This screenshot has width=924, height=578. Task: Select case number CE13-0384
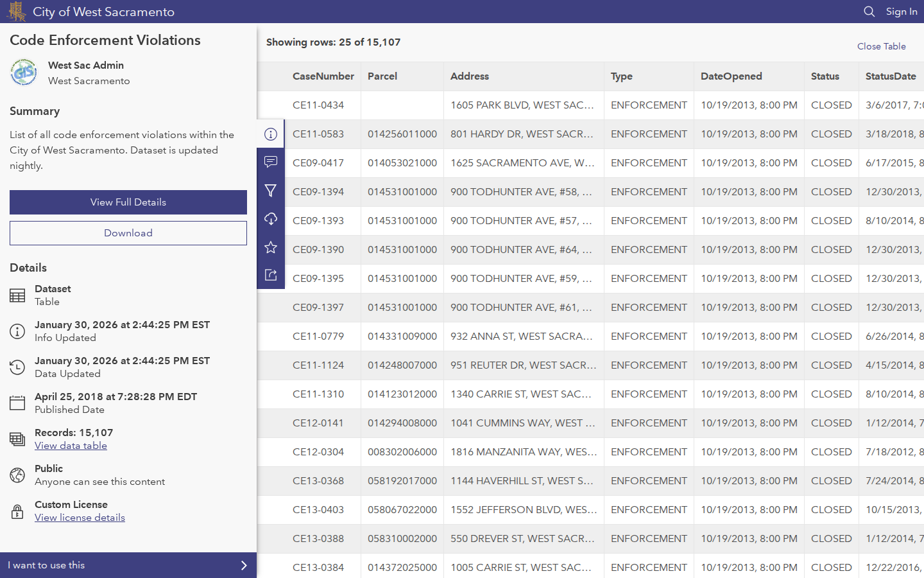(x=318, y=568)
